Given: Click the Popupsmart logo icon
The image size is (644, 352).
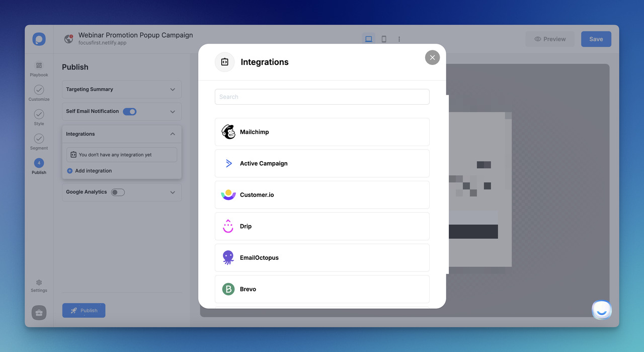Looking at the screenshot, I should point(39,39).
